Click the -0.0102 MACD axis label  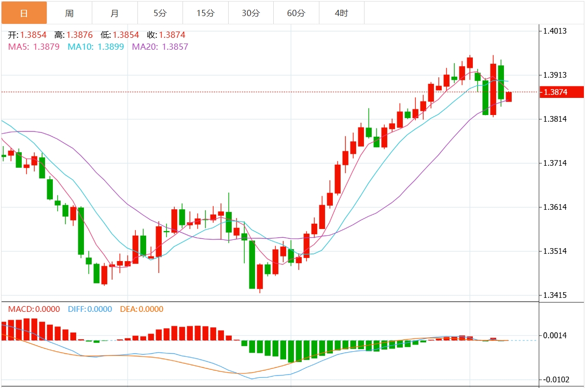click(556, 380)
